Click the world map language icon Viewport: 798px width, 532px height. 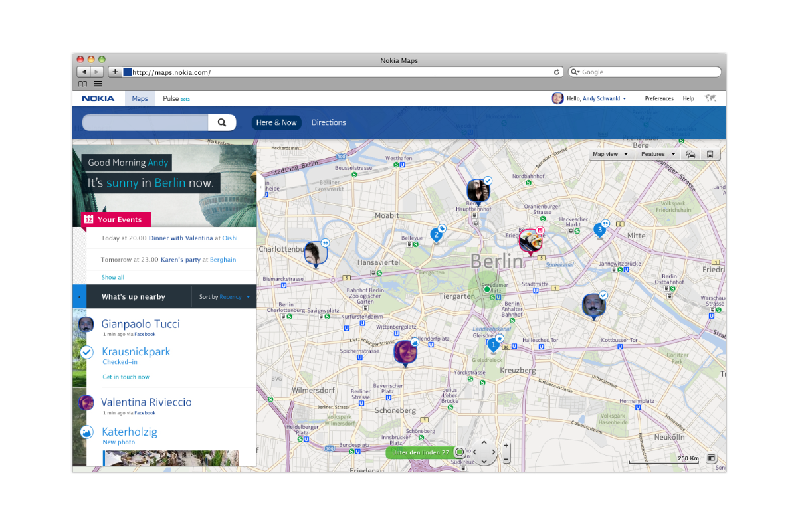point(710,98)
